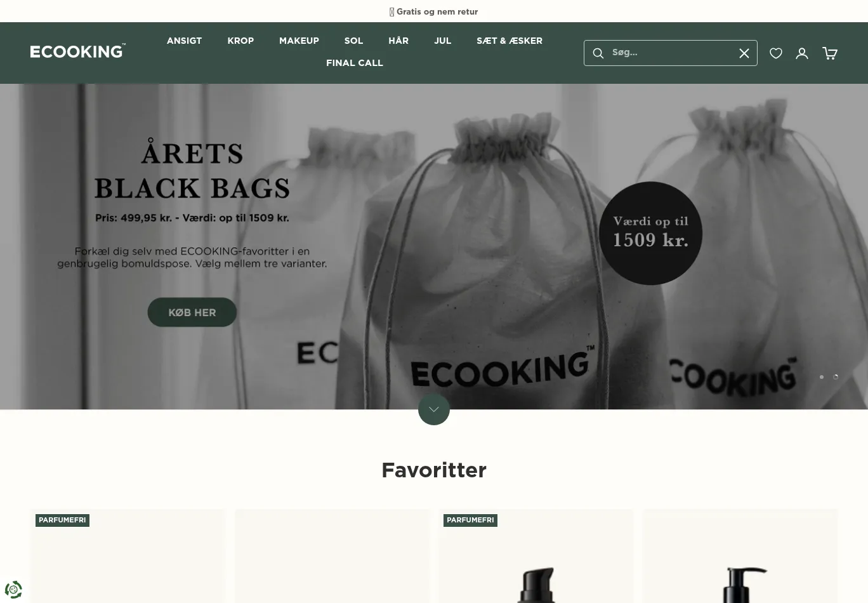
Task: Open the account profile icon
Action: (x=802, y=53)
